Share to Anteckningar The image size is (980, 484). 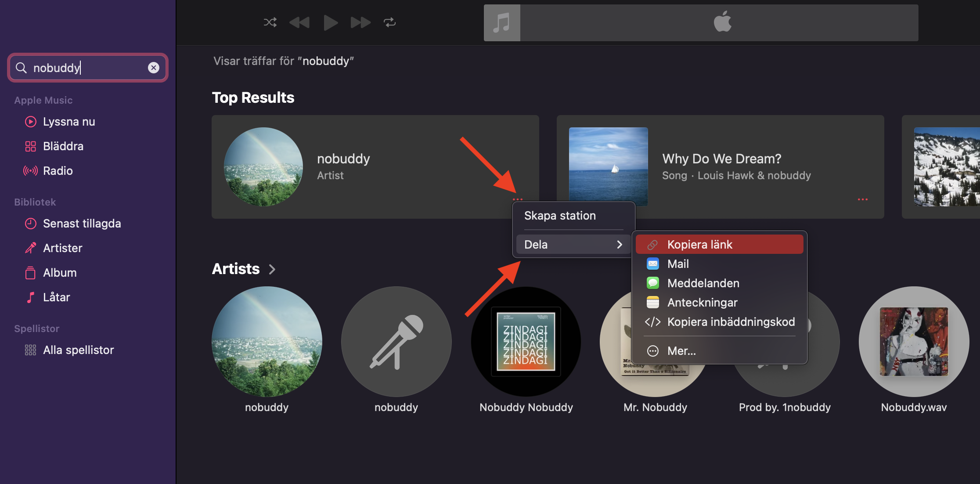click(719, 303)
